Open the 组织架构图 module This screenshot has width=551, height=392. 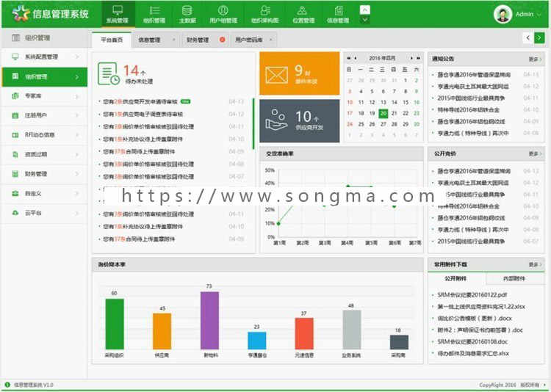point(264,15)
